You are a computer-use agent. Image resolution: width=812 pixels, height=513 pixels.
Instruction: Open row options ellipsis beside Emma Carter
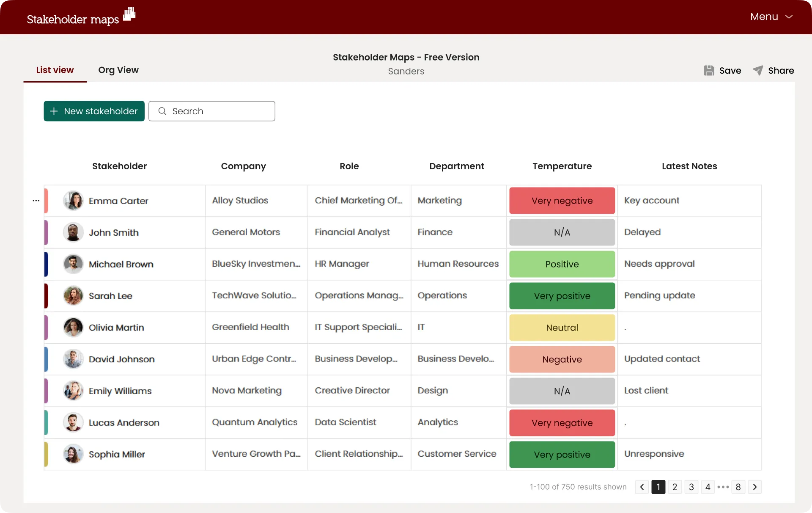pyautogui.click(x=36, y=201)
